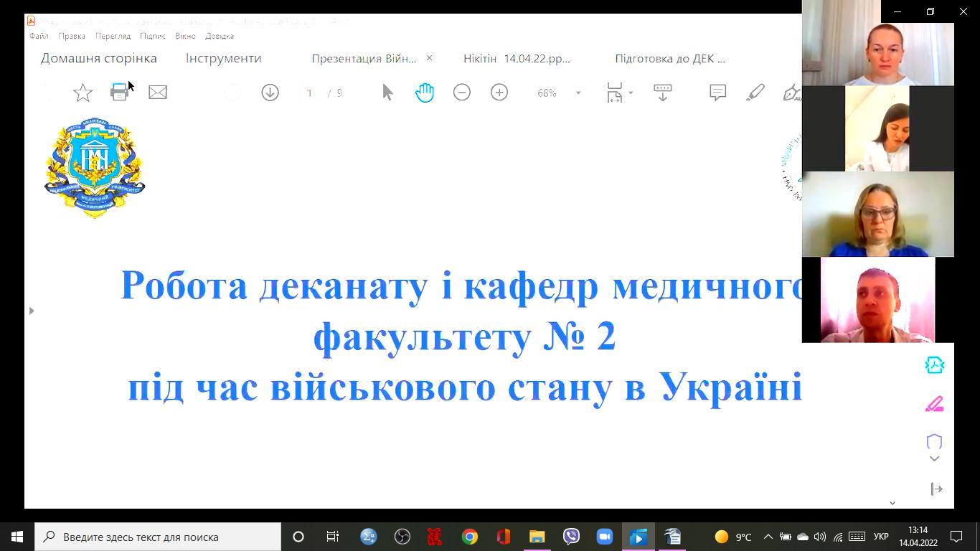Viewport: 980px width, 551px height.
Task: Zoom in with the plus icon
Action: point(499,93)
